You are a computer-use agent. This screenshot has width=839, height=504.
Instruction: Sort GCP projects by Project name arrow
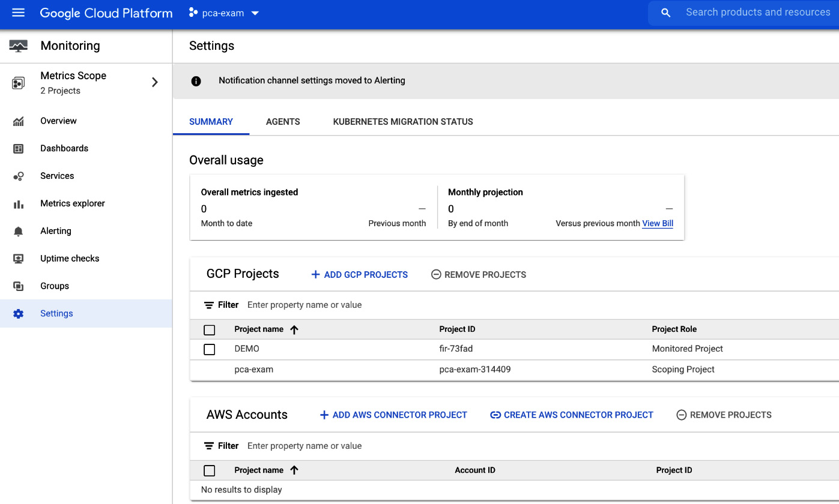[294, 329]
